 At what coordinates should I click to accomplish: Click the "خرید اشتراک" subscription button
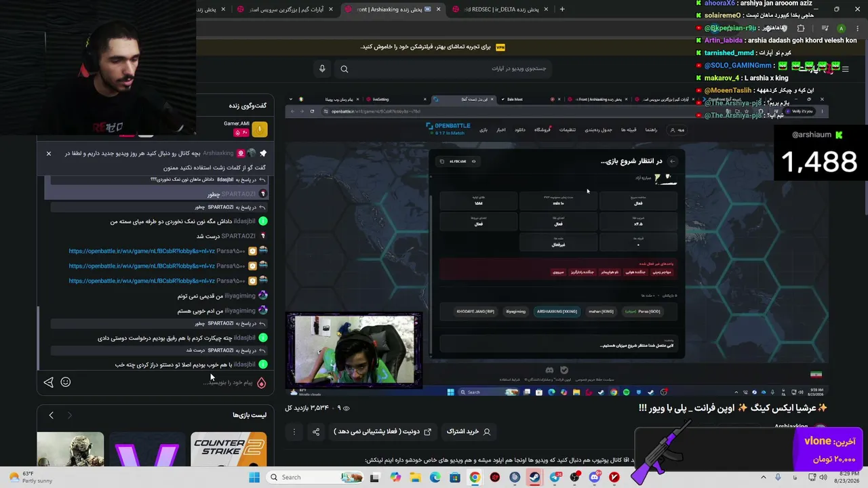tap(468, 431)
